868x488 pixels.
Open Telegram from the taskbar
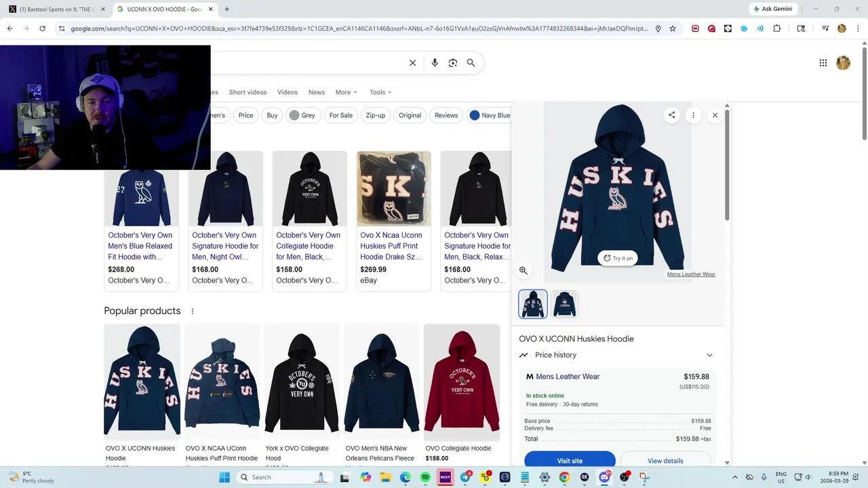click(465, 477)
